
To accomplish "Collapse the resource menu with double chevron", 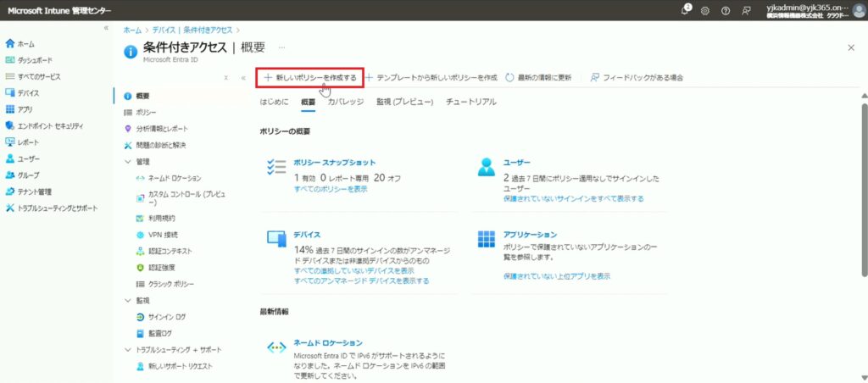I will pos(243,77).
